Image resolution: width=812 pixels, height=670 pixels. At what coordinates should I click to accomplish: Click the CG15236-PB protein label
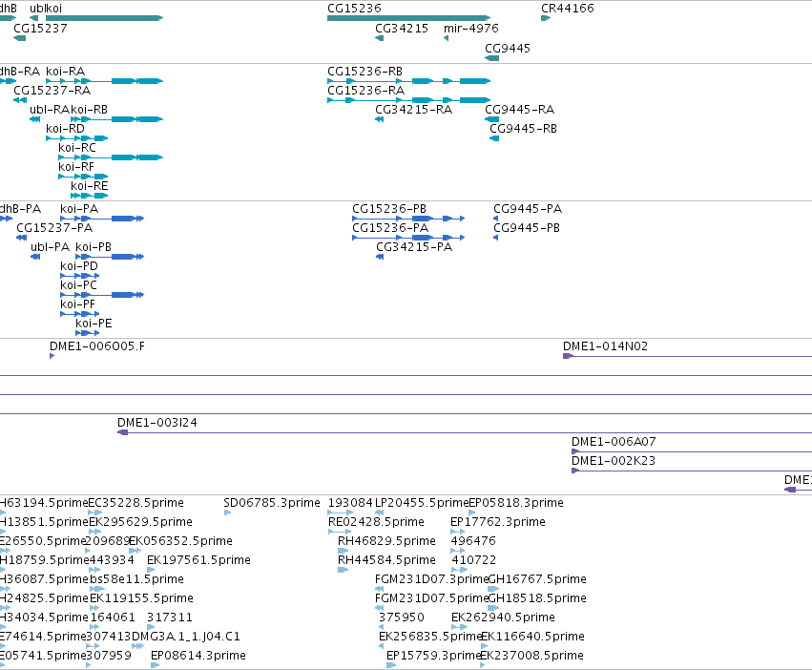point(389,209)
